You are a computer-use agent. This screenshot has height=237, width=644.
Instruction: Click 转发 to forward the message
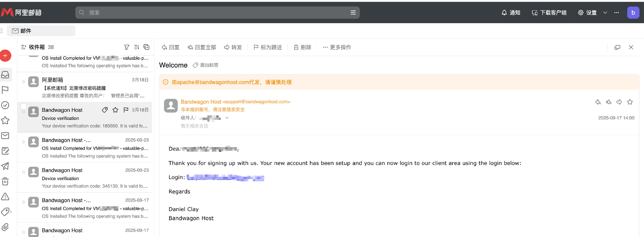[x=233, y=47]
